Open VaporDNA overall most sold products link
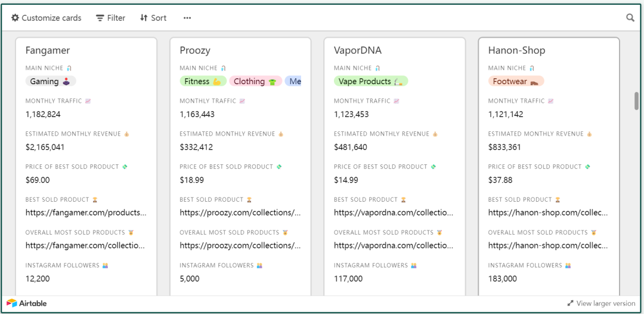 (x=394, y=245)
